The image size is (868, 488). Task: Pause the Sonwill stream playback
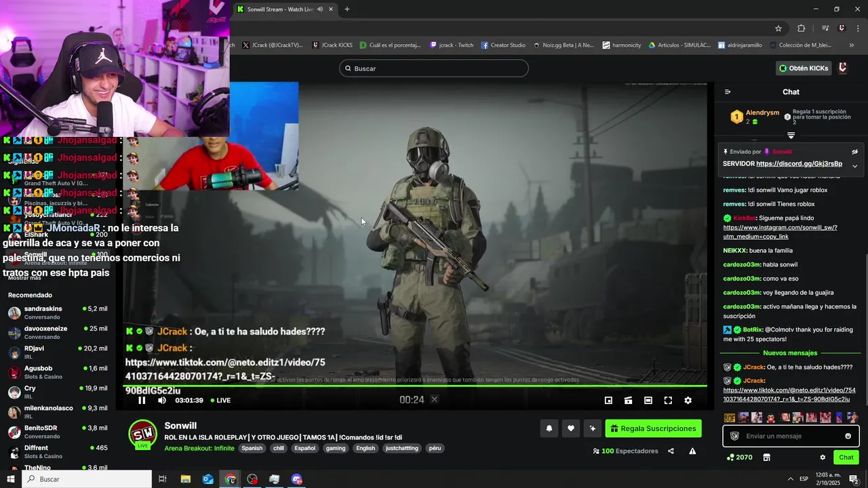(142, 400)
